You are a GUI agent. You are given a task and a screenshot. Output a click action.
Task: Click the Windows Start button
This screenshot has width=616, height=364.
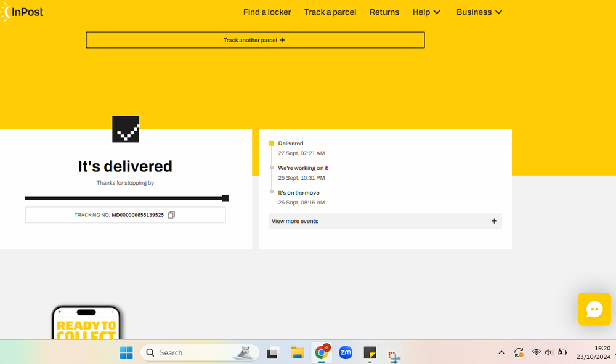pyautogui.click(x=126, y=352)
